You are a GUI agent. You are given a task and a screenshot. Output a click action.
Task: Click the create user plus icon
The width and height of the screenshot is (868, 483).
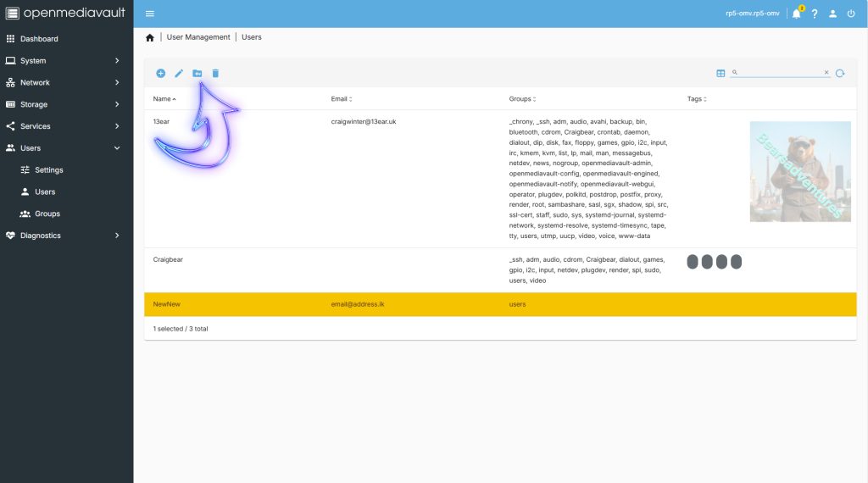point(160,74)
